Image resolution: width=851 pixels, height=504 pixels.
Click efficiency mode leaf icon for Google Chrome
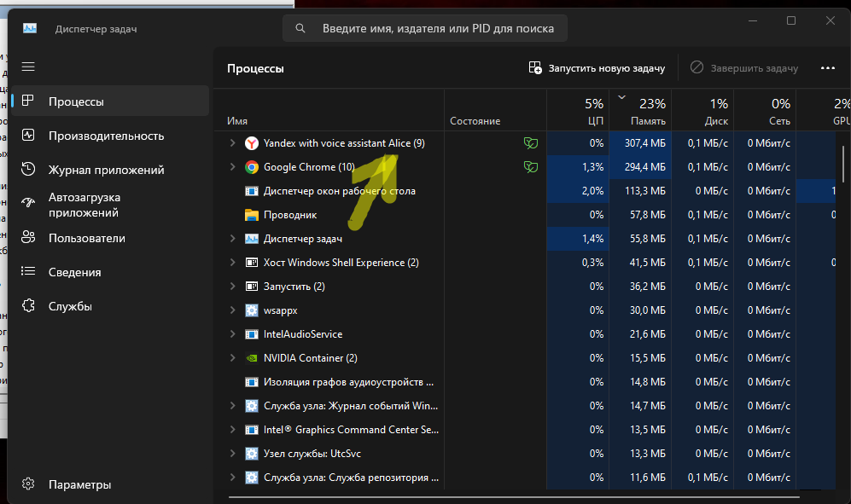click(530, 167)
